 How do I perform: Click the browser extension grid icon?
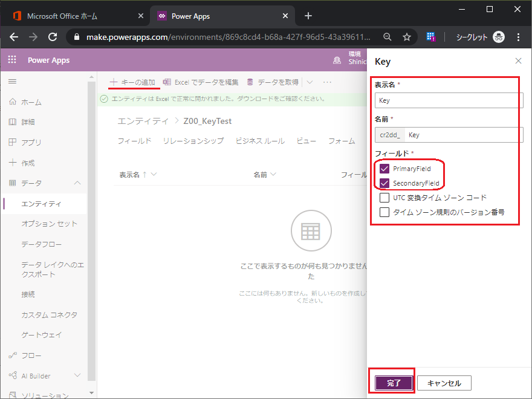click(x=431, y=37)
